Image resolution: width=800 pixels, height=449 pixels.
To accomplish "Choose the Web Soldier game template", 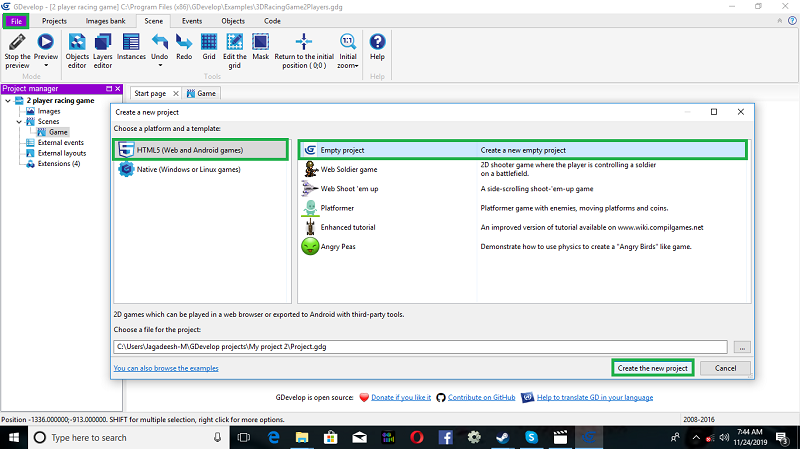I will (x=349, y=169).
